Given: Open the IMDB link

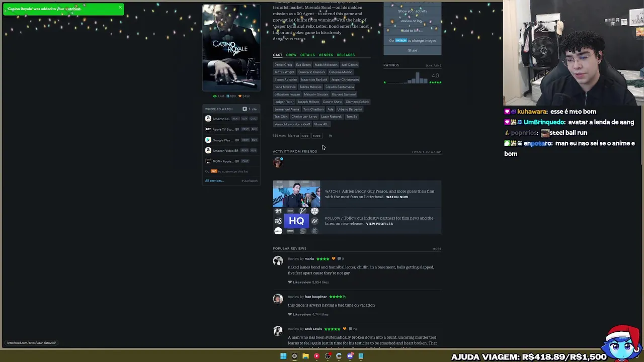Looking at the screenshot, I should [x=305, y=136].
